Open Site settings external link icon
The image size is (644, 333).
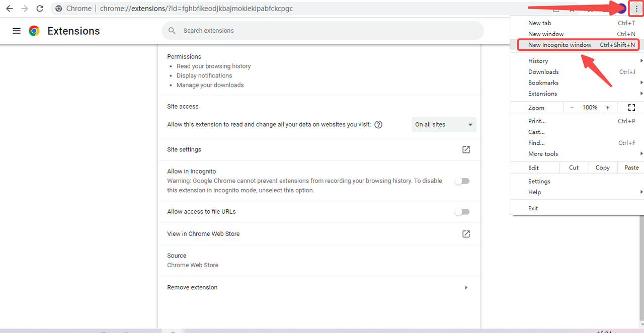point(466,149)
